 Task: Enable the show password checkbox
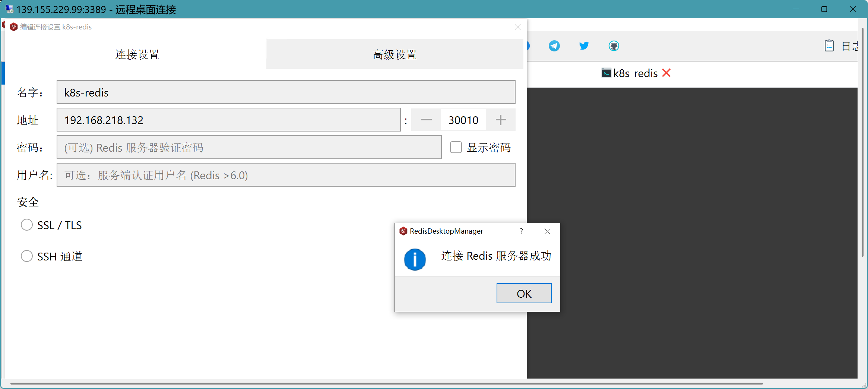click(x=456, y=148)
